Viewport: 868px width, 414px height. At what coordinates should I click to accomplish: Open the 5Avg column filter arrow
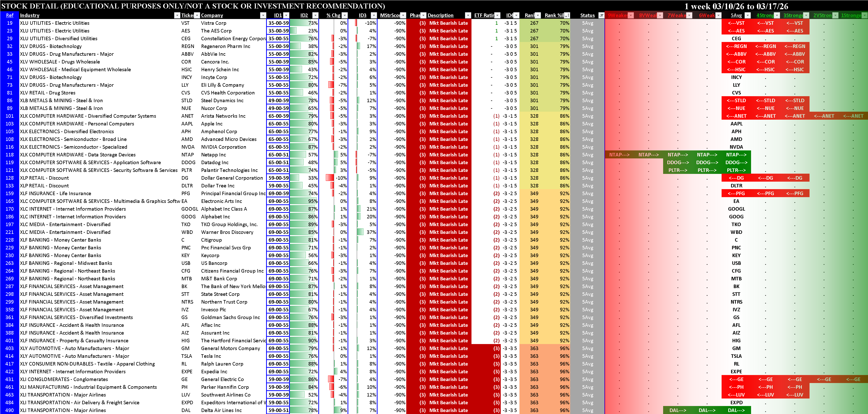[x=748, y=15]
